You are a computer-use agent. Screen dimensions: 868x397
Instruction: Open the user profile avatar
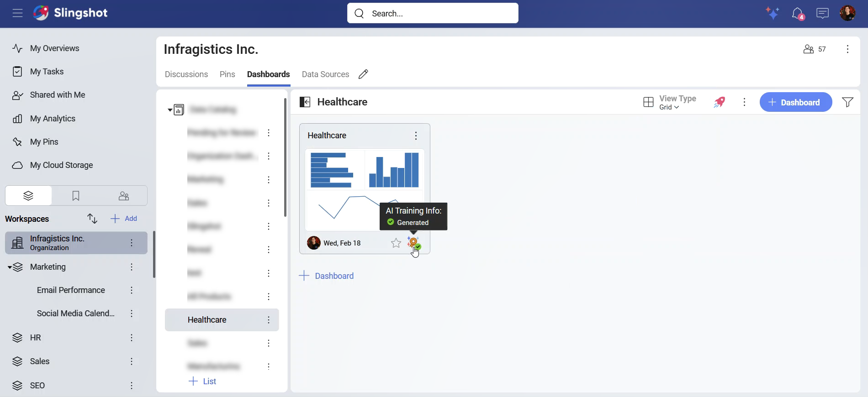click(x=848, y=13)
